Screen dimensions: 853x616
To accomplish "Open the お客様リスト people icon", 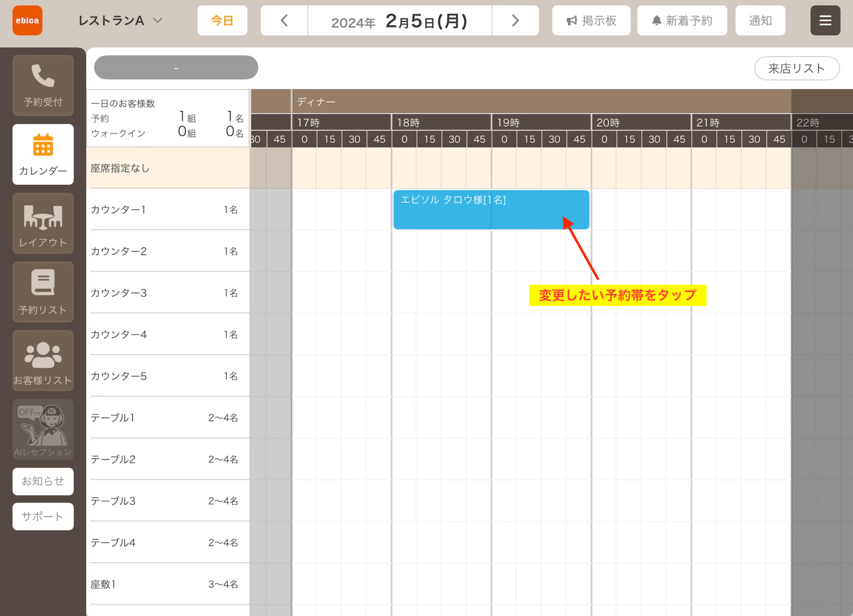I will tap(43, 361).
